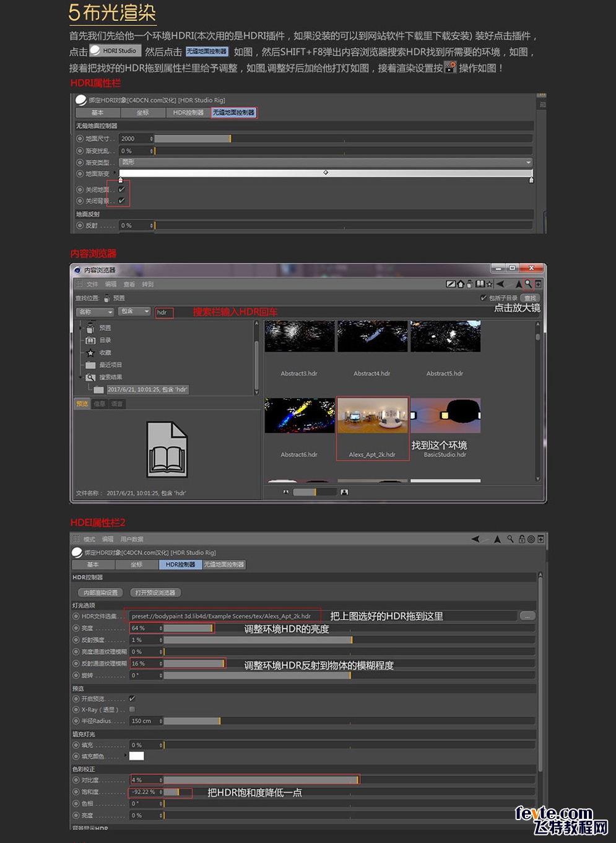Open the 查看 menu in content browser
This screenshot has height=843, width=616.
tap(129, 284)
